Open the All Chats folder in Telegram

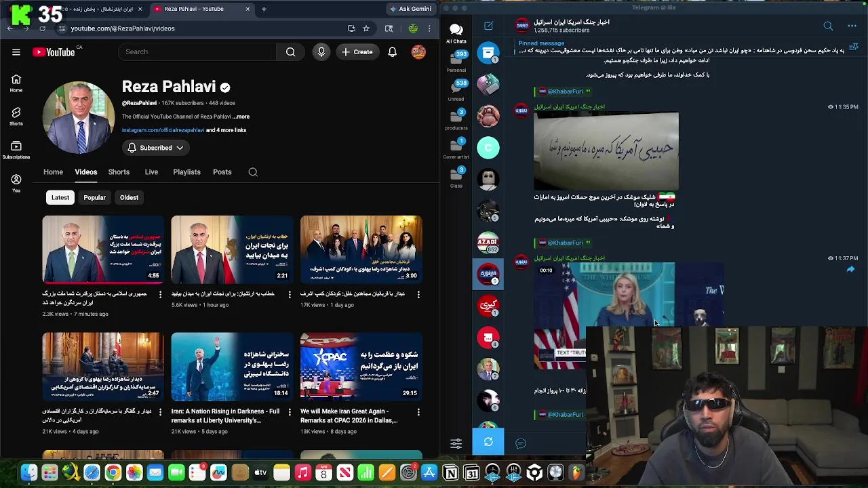[456, 33]
